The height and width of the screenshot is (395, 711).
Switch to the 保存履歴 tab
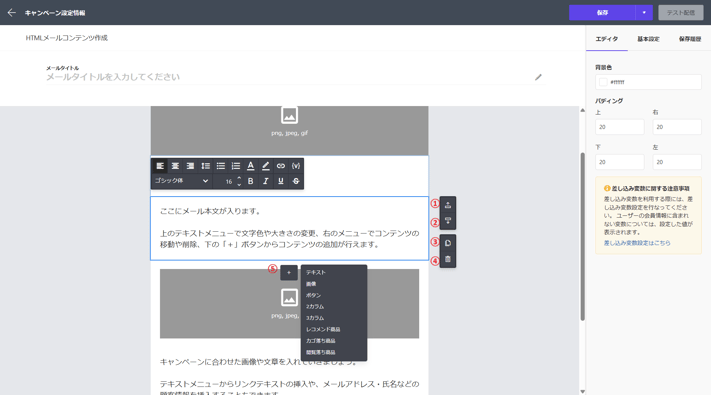(690, 39)
